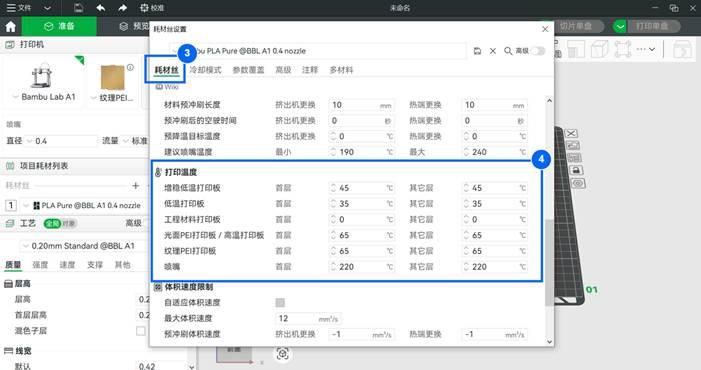701x370 pixels.
Task: Click the remove plate X icon beside the bed
Action: point(572,133)
